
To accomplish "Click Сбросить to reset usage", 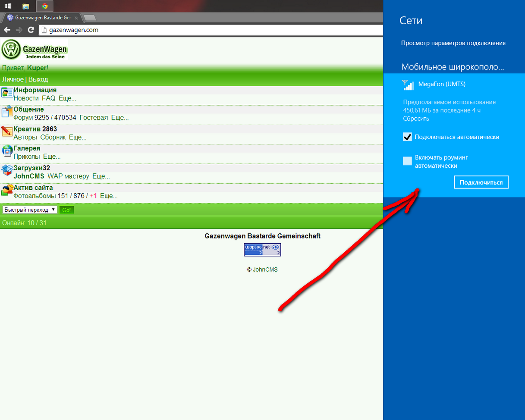I will [x=416, y=119].
